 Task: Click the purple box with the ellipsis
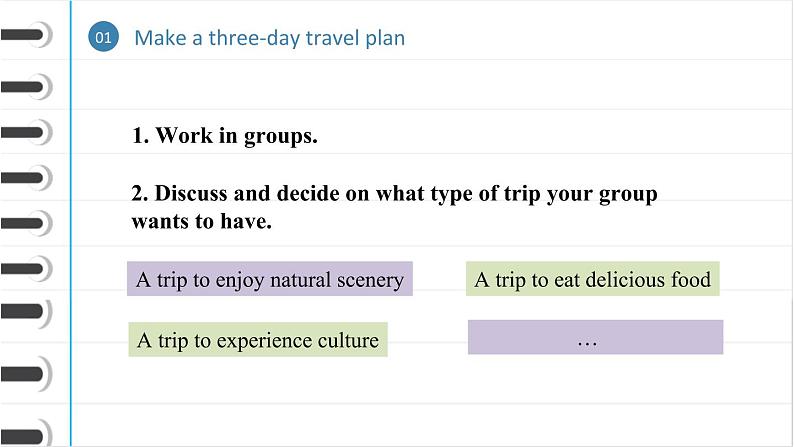pos(596,337)
